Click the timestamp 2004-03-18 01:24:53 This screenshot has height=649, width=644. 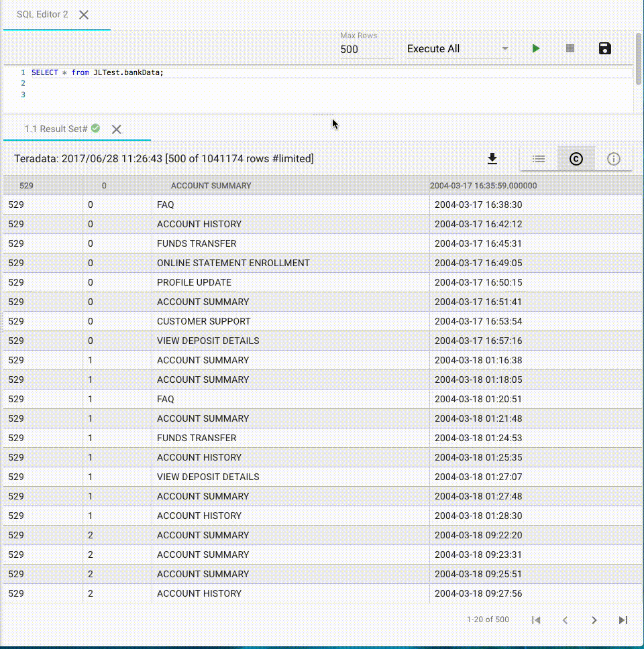pos(478,438)
